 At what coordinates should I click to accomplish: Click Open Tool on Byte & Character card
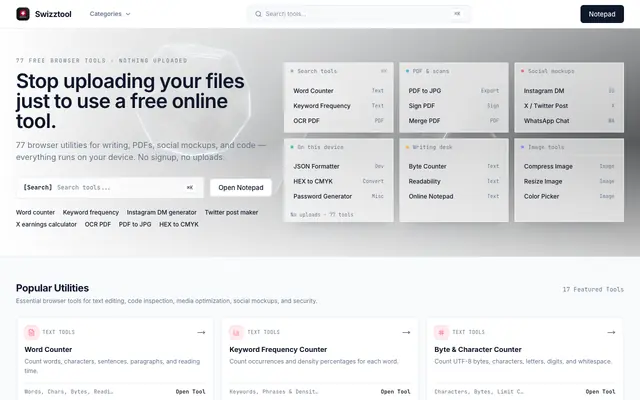pos(600,391)
